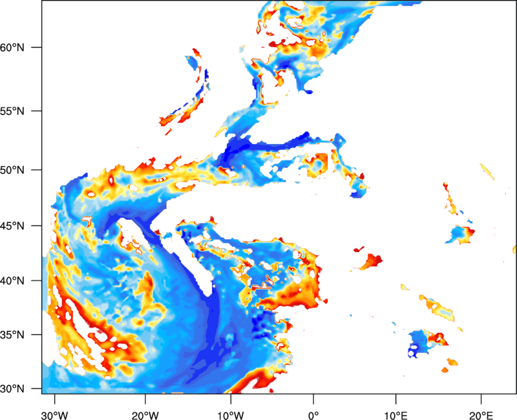This screenshot has height=420, width=517.
Task: Click the 10°E longitude label
Action: click(x=396, y=415)
